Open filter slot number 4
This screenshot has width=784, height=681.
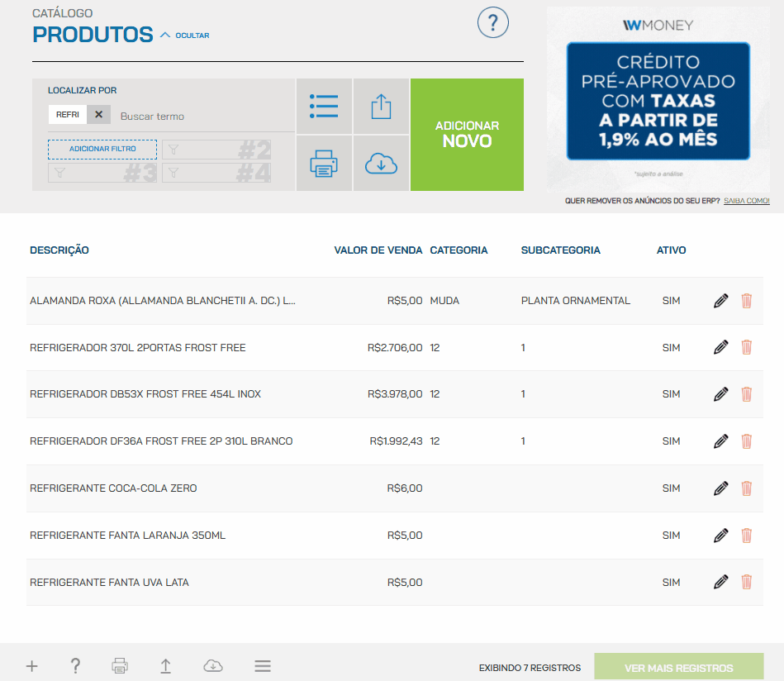coord(216,173)
